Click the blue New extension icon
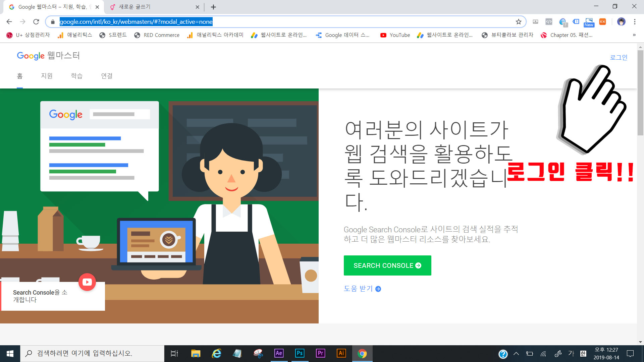This screenshot has height=362, width=644. 589,22
